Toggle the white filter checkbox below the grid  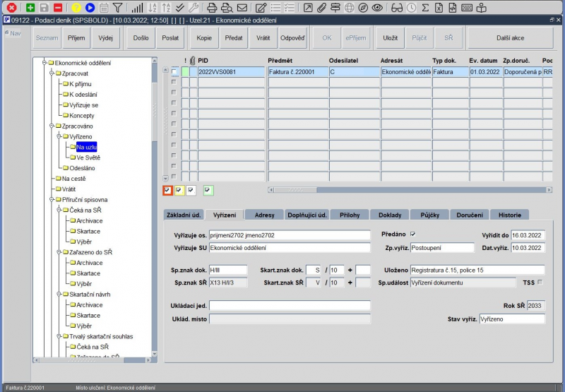tap(191, 190)
